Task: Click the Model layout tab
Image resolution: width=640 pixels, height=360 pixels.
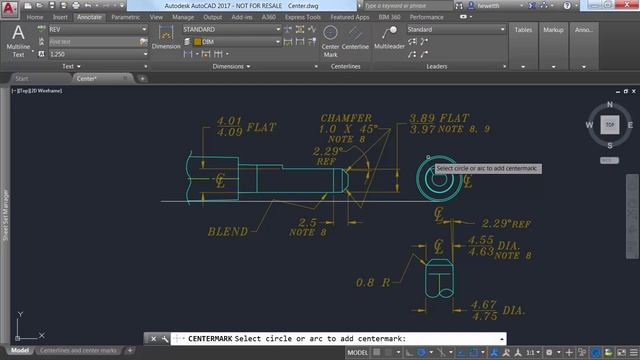Action: coord(20,351)
